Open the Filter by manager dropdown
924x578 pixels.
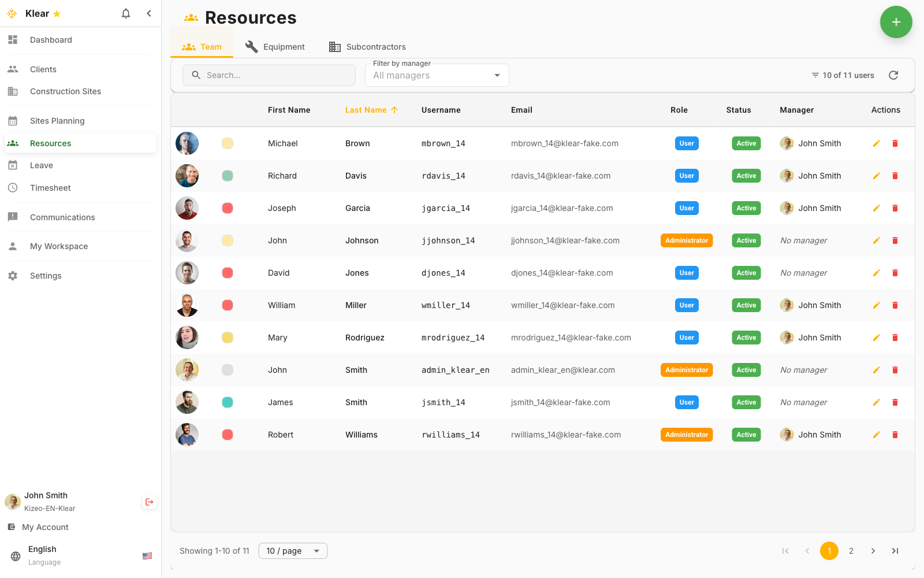(437, 75)
